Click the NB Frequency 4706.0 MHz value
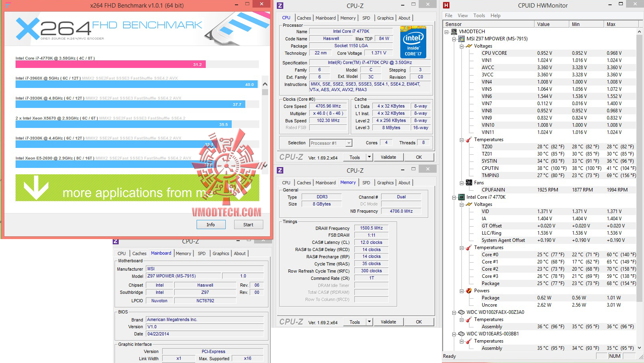 click(401, 211)
